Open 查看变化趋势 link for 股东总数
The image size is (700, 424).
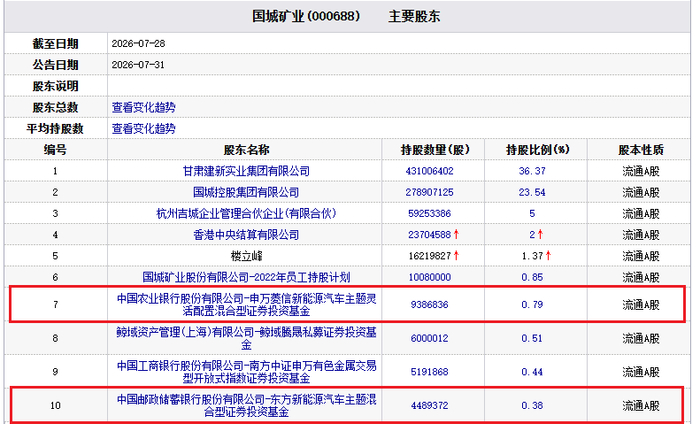143,108
